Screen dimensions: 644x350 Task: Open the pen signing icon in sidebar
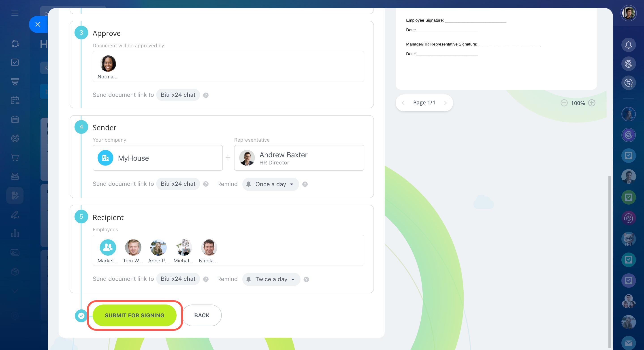(x=15, y=215)
